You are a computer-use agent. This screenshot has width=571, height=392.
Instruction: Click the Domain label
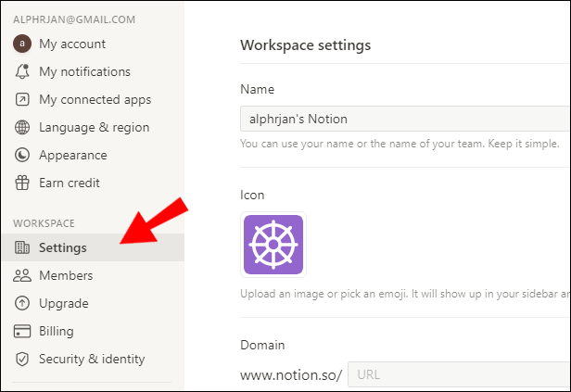click(262, 345)
